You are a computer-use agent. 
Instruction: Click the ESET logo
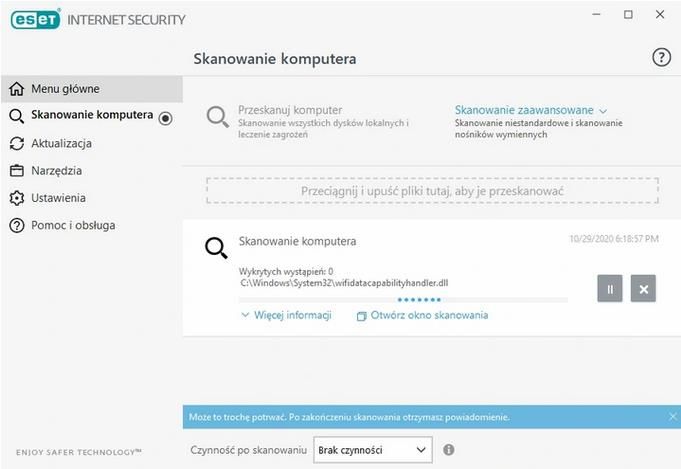[x=36, y=20]
